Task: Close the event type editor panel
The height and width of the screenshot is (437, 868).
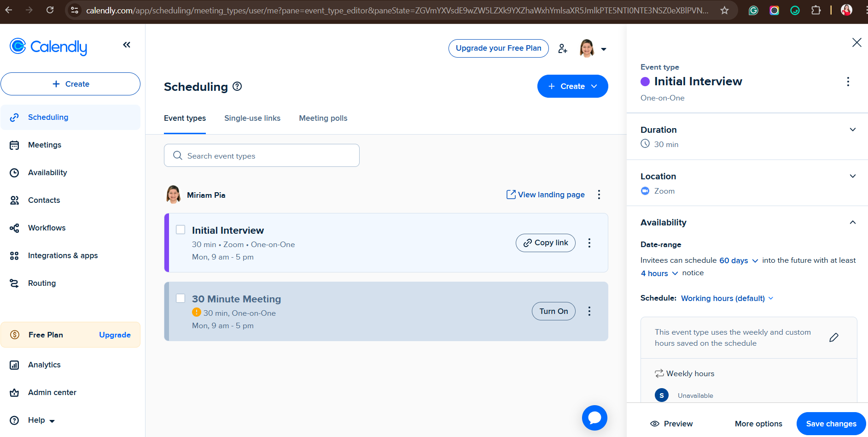Action: (857, 42)
